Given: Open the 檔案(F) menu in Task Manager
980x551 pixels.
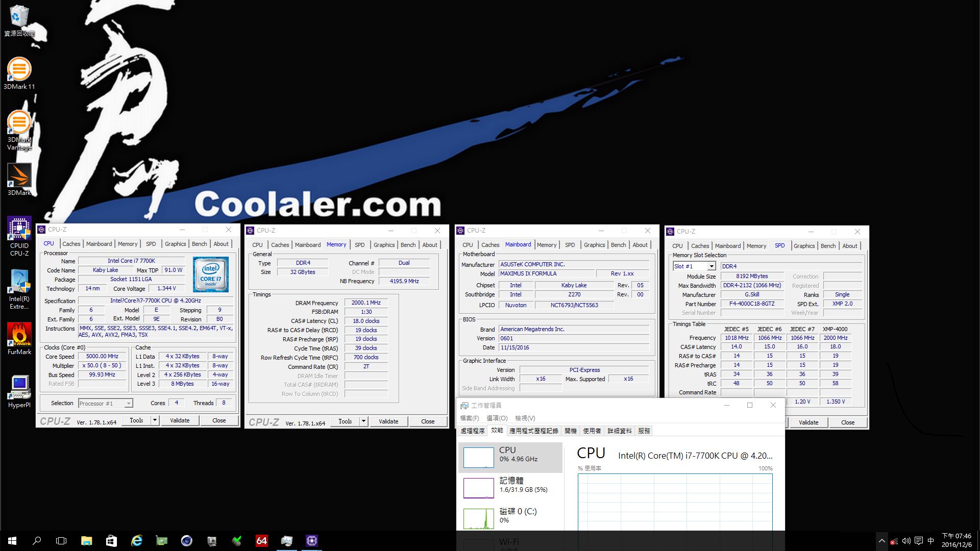Looking at the screenshot, I should [x=470, y=418].
